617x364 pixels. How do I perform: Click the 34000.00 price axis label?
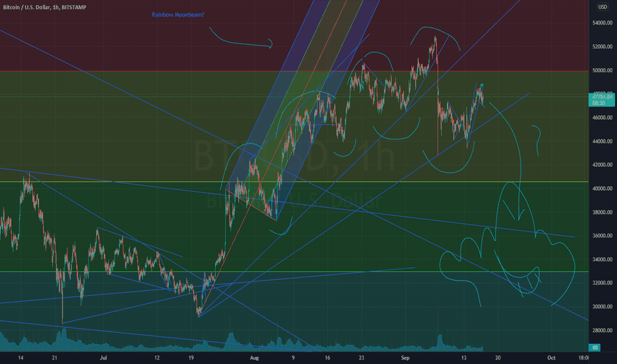[x=602, y=259]
